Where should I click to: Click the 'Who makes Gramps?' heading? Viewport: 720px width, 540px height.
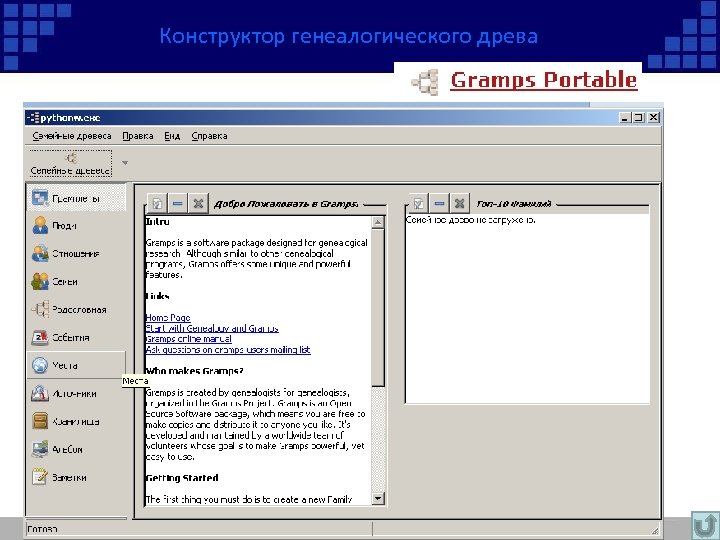pyautogui.click(x=194, y=371)
